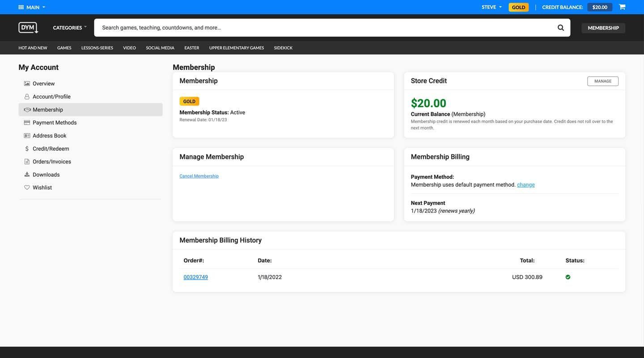Image resolution: width=644 pixels, height=358 pixels.
Task: Click the change payment method link
Action: (525, 185)
